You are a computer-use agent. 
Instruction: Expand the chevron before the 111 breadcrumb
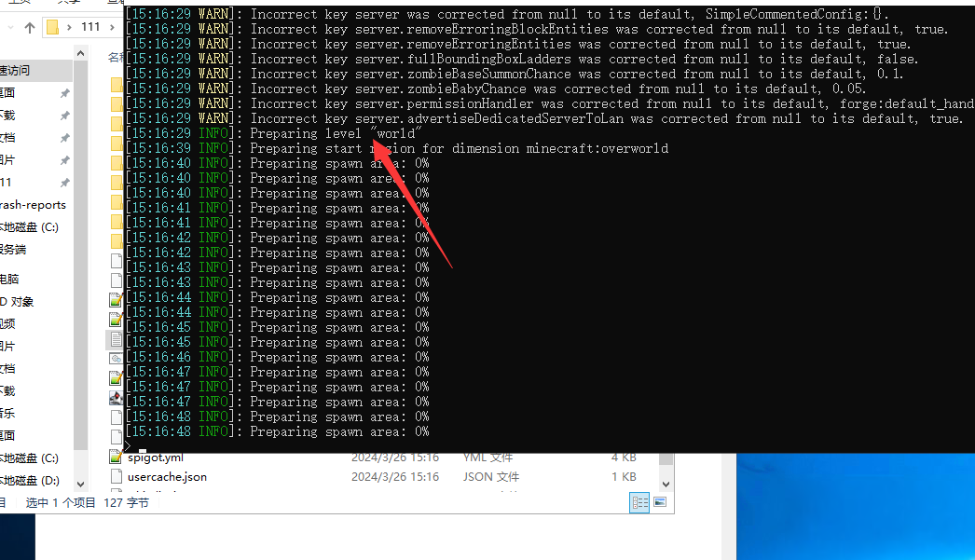click(71, 28)
